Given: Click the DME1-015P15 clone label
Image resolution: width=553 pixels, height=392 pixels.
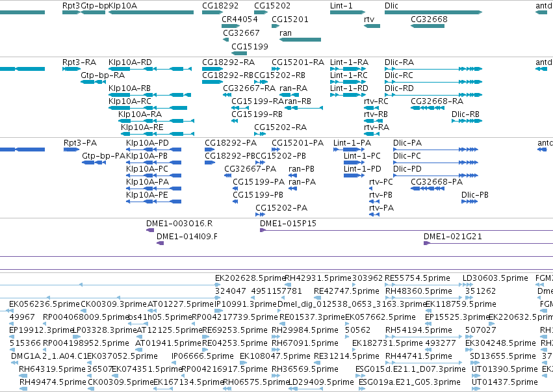Looking at the screenshot, I should (288, 224).
